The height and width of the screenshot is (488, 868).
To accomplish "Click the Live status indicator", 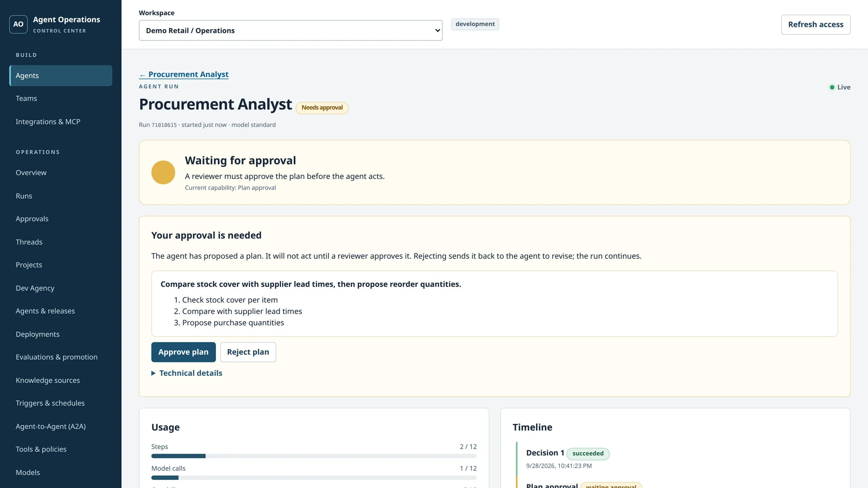I will (840, 87).
